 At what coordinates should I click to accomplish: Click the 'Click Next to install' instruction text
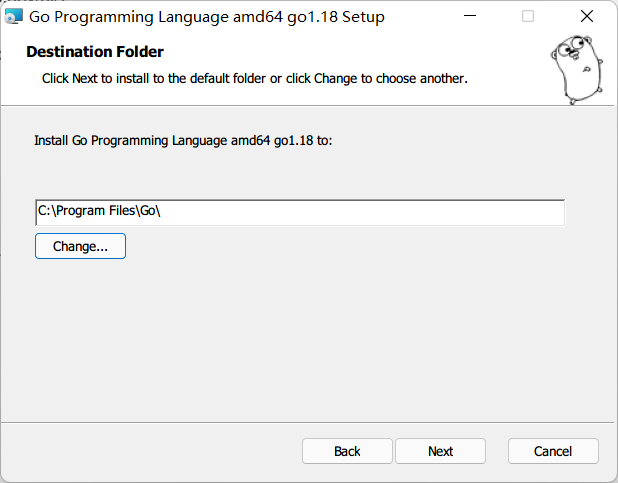(x=255, y=78)
